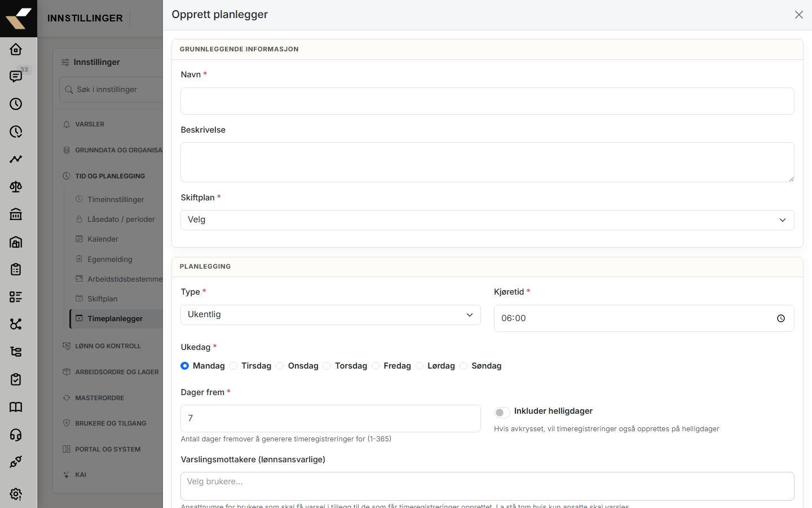Toggle Inkluder helligdager switch
This screenshot has height=508, width=812.
pos(502,413)
